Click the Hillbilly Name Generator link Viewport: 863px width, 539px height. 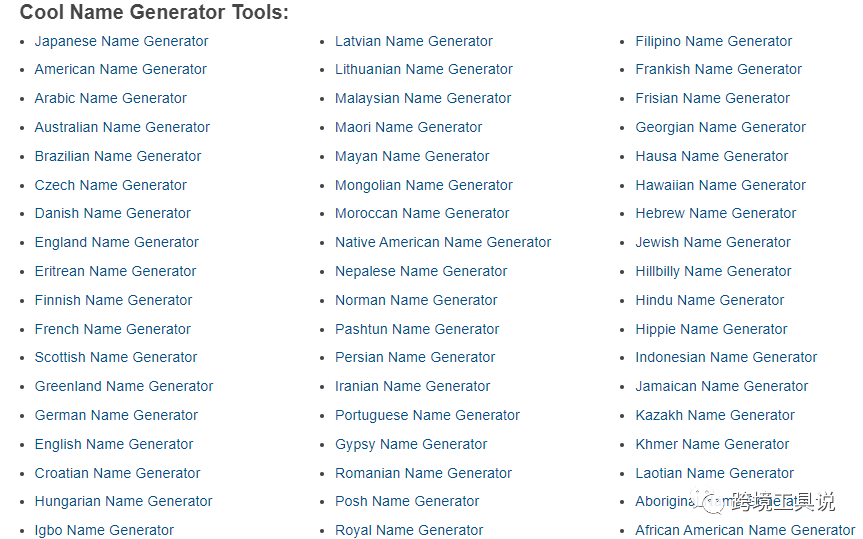713,271
